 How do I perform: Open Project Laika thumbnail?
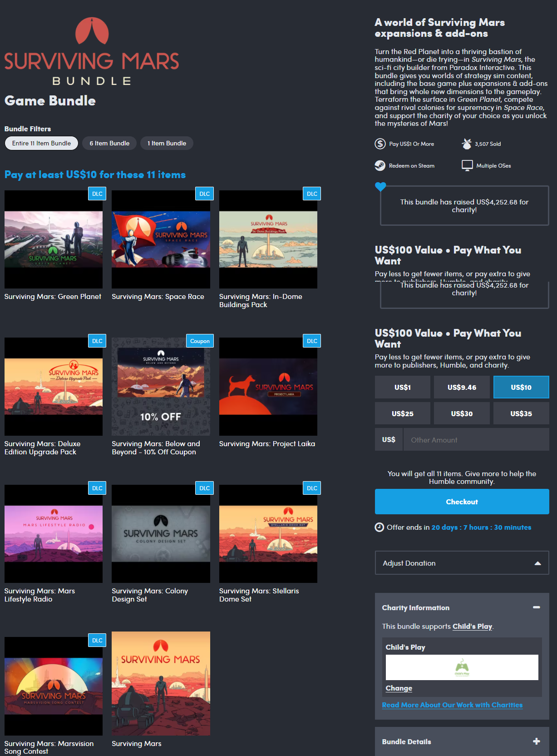(x=268, y=387)
